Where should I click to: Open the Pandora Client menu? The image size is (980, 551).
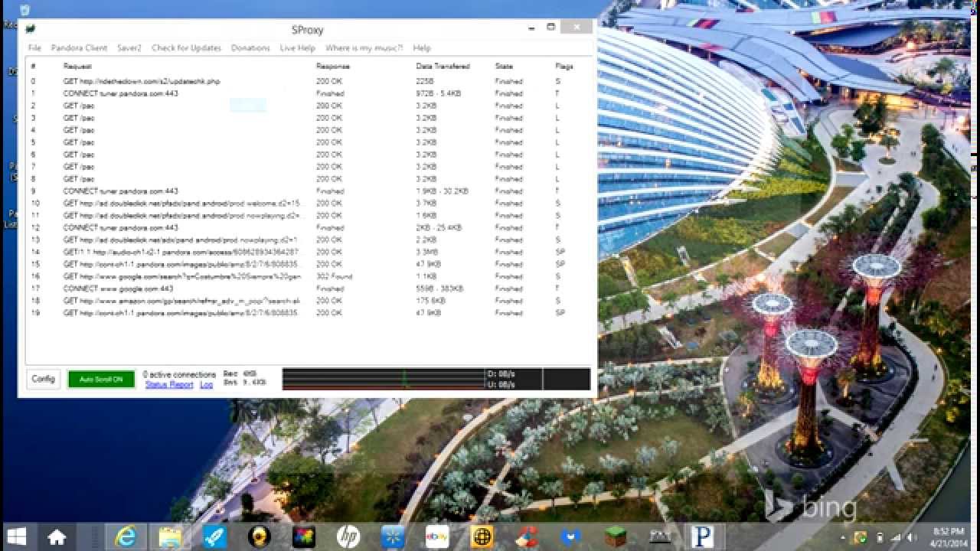(79, 47)
